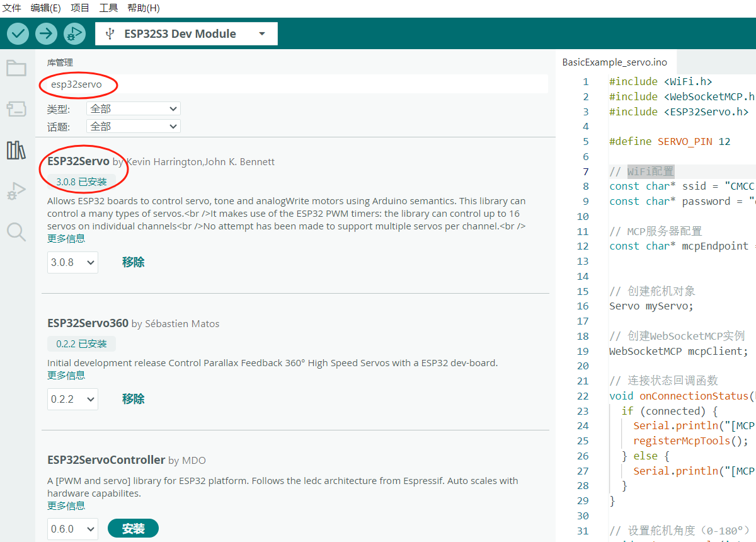Screen dimensions: 756x542
Task: Open the board selector ESP32S3 Dev Module
Action: (x=186, y=34)
